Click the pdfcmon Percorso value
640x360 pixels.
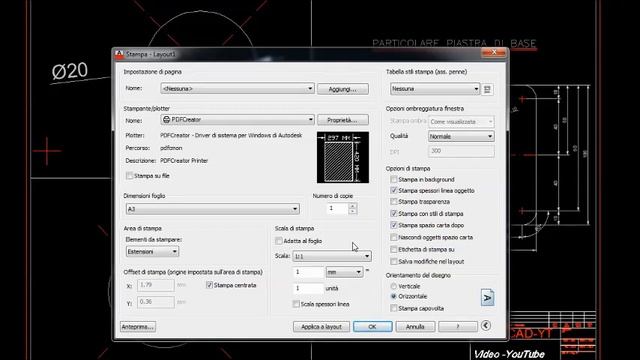click(171, 148)
